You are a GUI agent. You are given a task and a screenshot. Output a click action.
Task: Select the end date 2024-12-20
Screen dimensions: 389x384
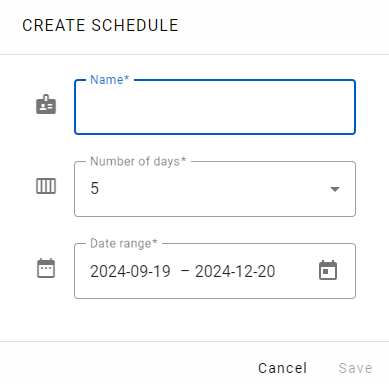point(235,271)
